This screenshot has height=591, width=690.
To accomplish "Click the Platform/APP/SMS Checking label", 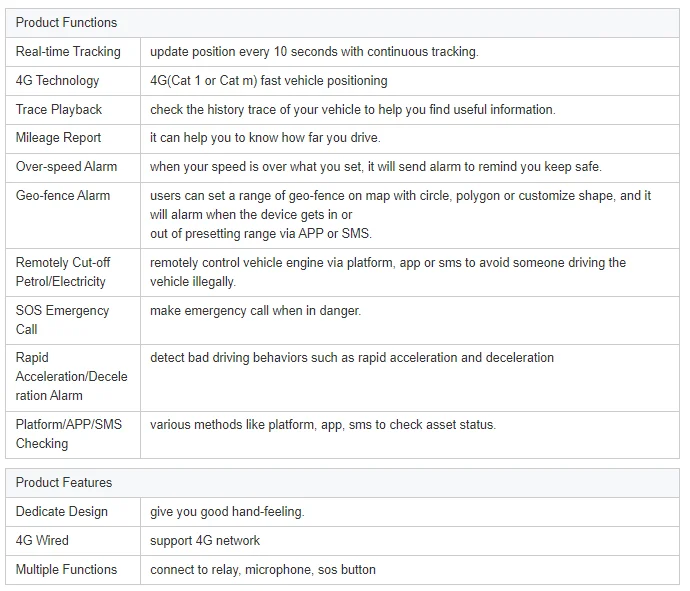I will coord(68,434).
